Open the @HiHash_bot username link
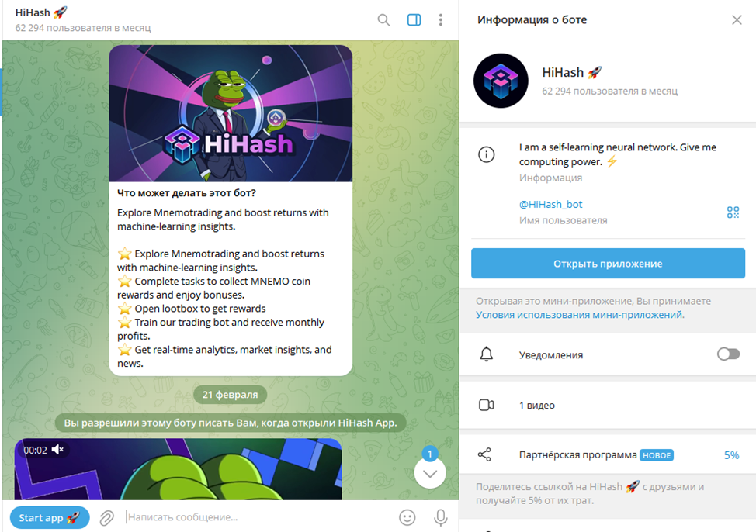This screenshot has height=532, width=756. point(550,204)
